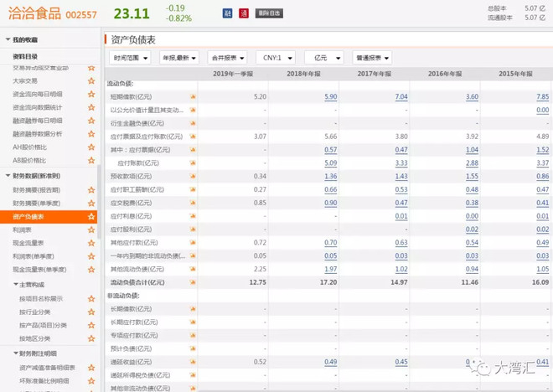Click the 2015 短期借款 value 7.85
553x392 pixels.
pyautogui.click(x=542, y=96)
